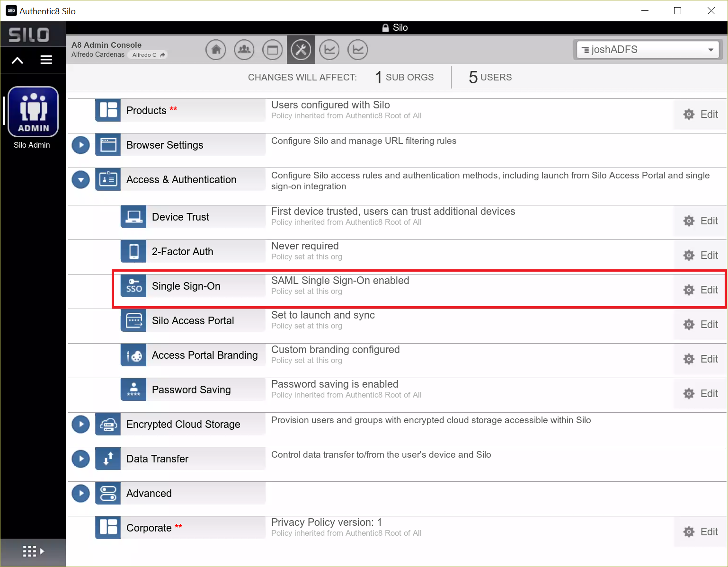Image resolution: width=728 pixels, height=567 pixels.
Task: Select the Single Sign-On row label
Action: (x=186, y=286)
